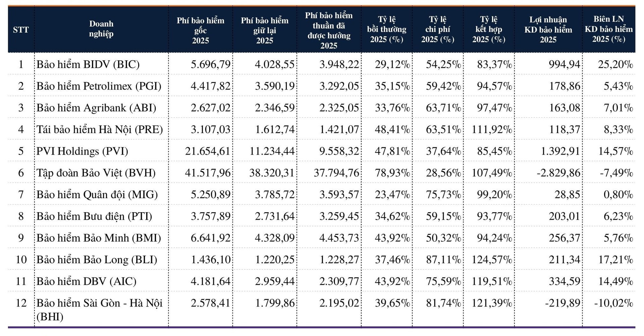Viewport: 644px width, 336px height.
Task: Click the Tỷ lệ kết hợp 2025 header
Action: (488, 30)
